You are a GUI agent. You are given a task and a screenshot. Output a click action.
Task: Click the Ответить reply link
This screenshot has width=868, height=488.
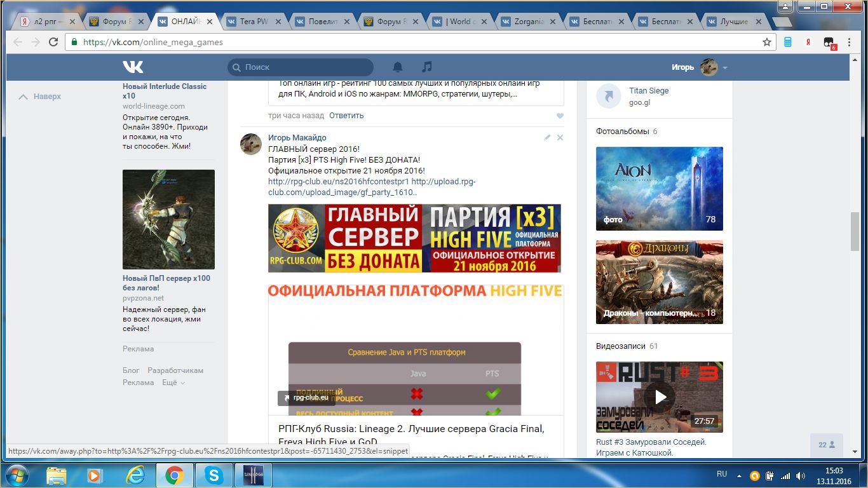pos(346,116)
